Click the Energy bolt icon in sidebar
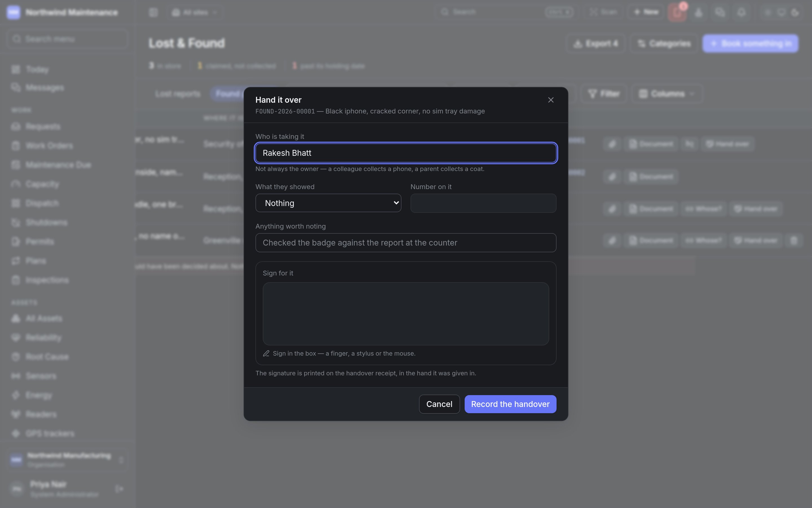This screenshot has width=812, height=508. [16, 395]
